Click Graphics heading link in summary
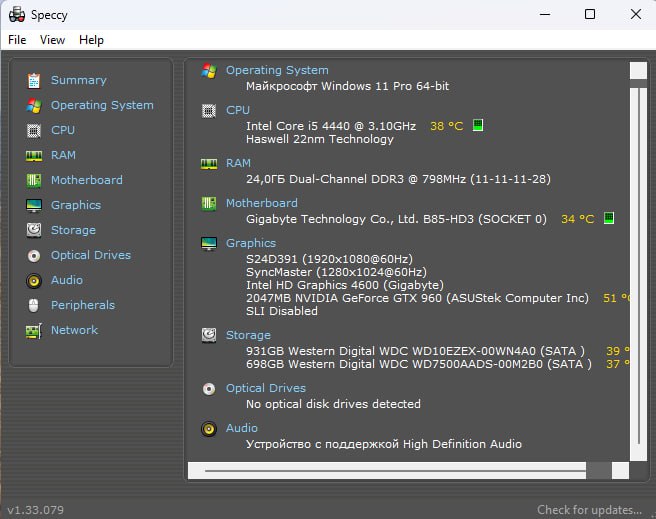This screenshot has height=519, width=656. coord(251,243)
